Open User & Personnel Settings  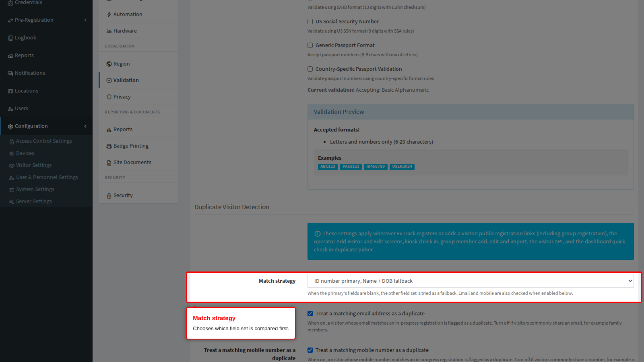[47, 177]
